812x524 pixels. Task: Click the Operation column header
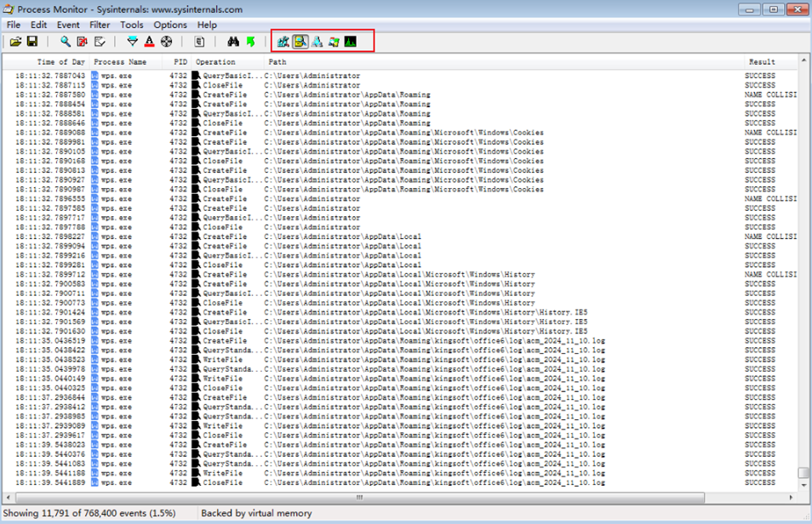pos(215,62)
